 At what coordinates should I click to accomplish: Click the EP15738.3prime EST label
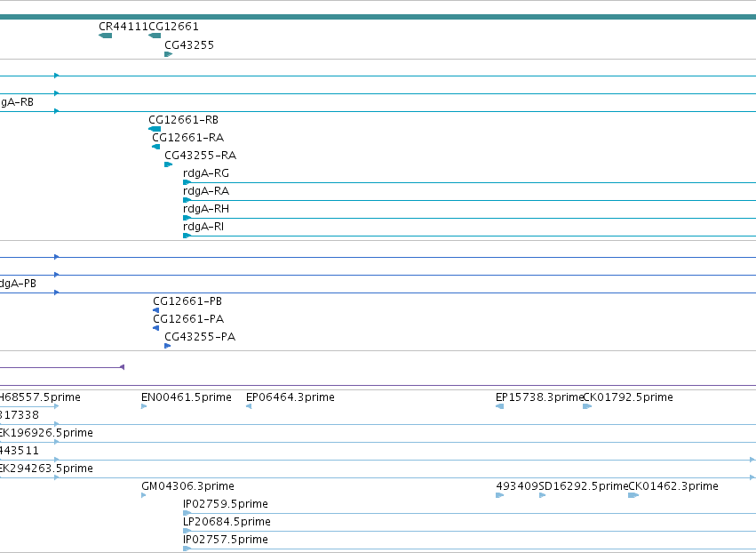(x=539, y=397)
